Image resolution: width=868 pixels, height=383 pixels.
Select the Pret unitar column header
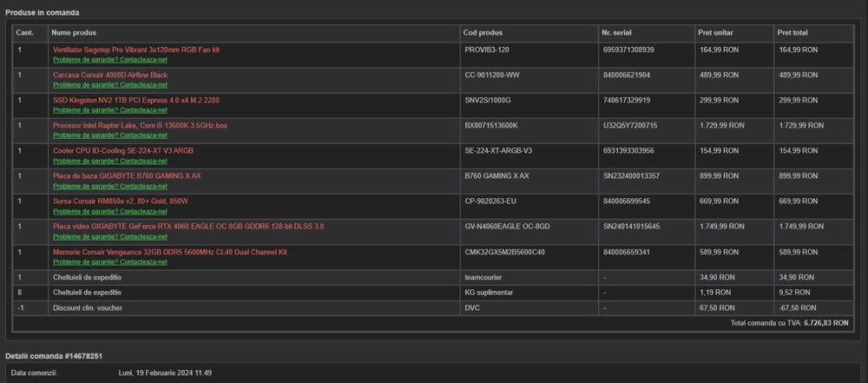coord(715,33)
